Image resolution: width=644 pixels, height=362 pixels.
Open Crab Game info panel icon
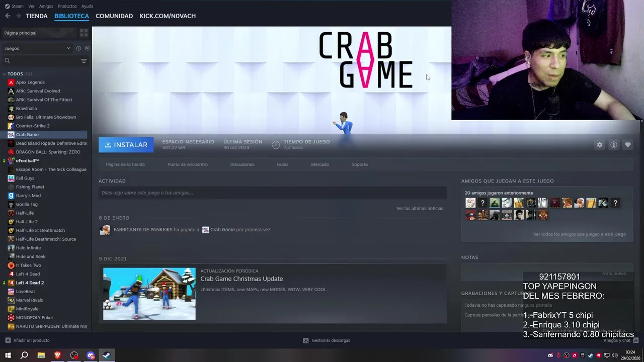point(613,145)
